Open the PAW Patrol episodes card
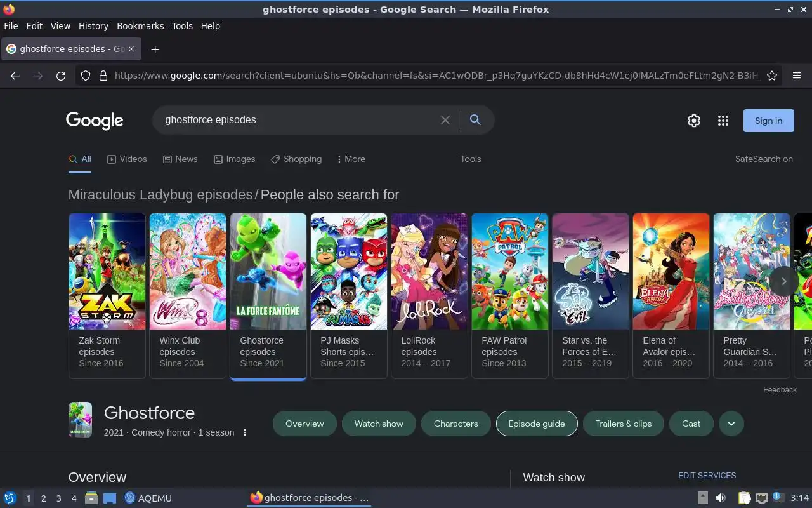Viewport: 812px width, 508px height. (x=510, y=296)
